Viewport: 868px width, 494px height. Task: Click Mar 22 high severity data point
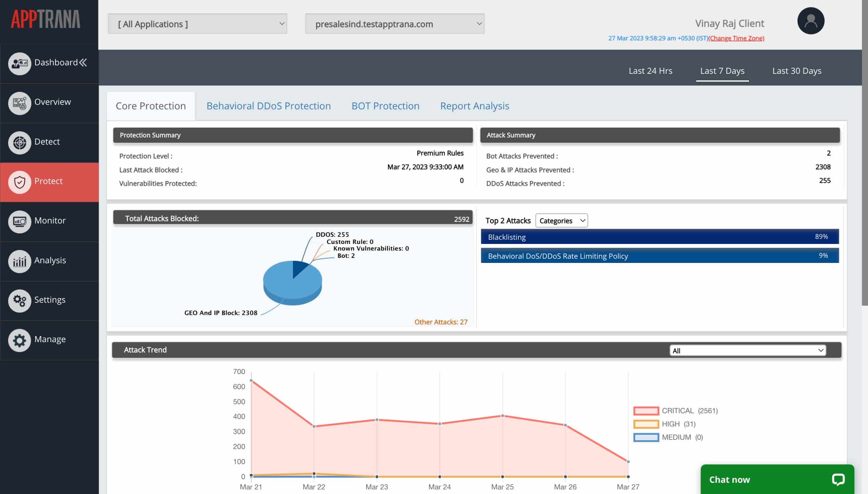(314, 473)
